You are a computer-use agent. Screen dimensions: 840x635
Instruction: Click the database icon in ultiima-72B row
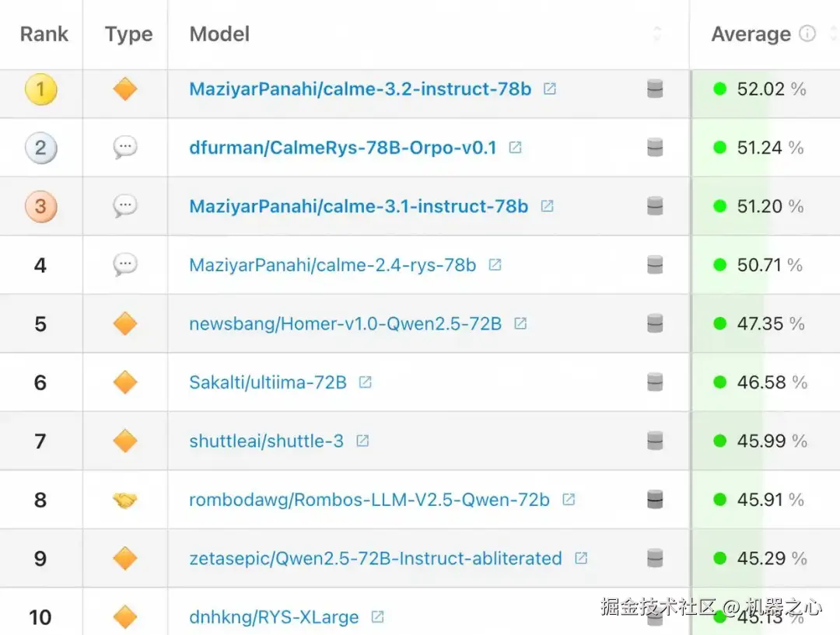coord(655,382)
